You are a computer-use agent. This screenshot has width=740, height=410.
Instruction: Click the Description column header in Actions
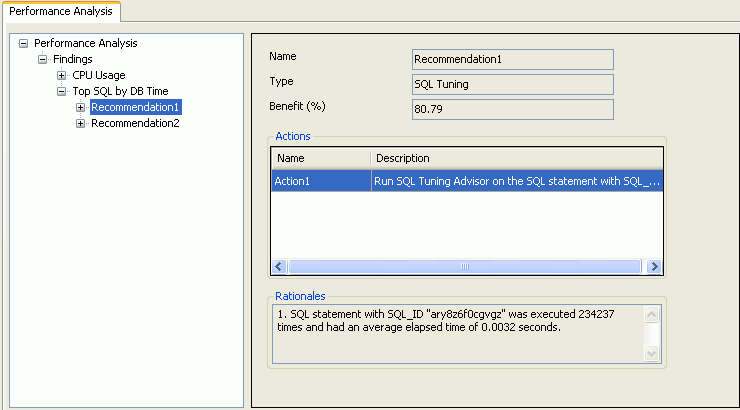[x=517, y=159]
